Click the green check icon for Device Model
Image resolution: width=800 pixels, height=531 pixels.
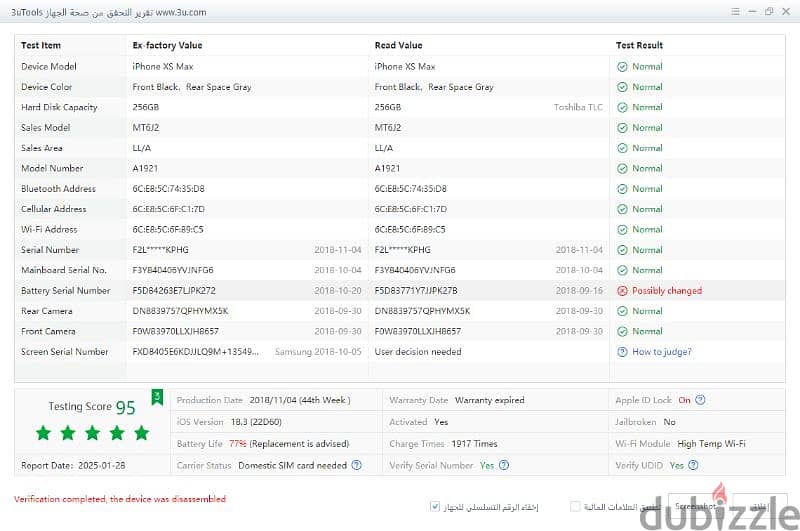pyautogui.click(x=622, y=67)
